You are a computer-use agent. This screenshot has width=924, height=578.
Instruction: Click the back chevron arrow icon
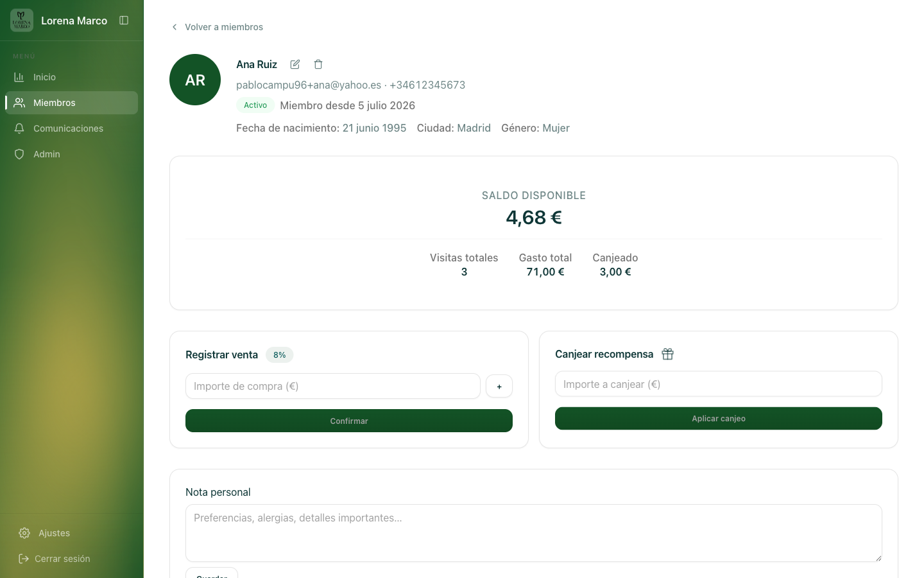(x=175, y=27)
